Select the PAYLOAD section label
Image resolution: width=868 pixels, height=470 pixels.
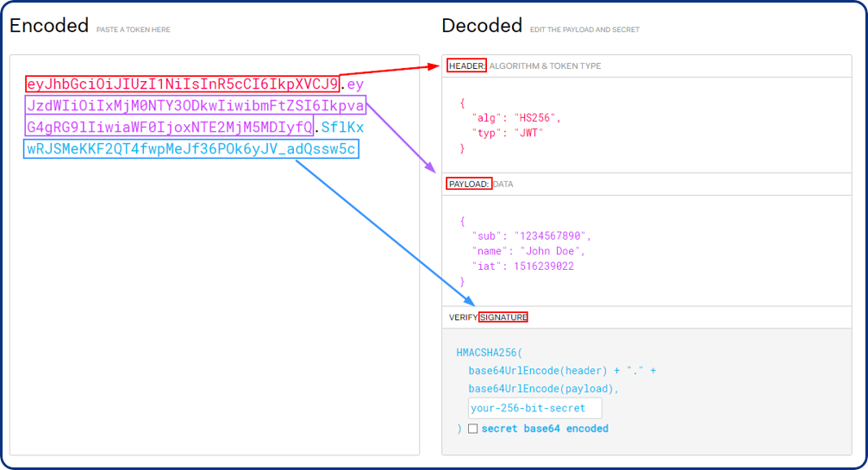pyautogui.click(x=469, y=184)
